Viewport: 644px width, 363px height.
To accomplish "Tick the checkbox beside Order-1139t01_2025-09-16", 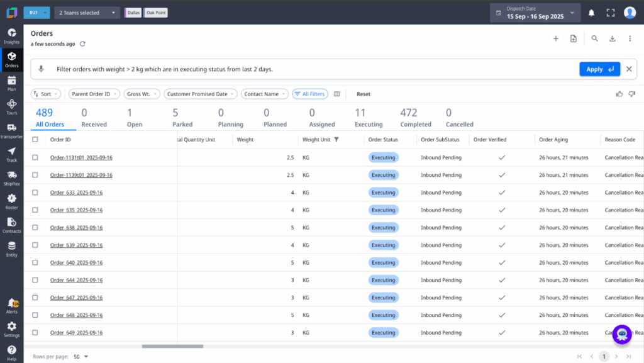I will point(36,175).
